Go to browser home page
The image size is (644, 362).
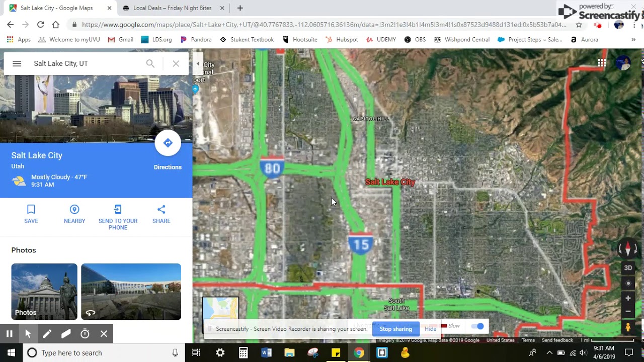(56, 25)
